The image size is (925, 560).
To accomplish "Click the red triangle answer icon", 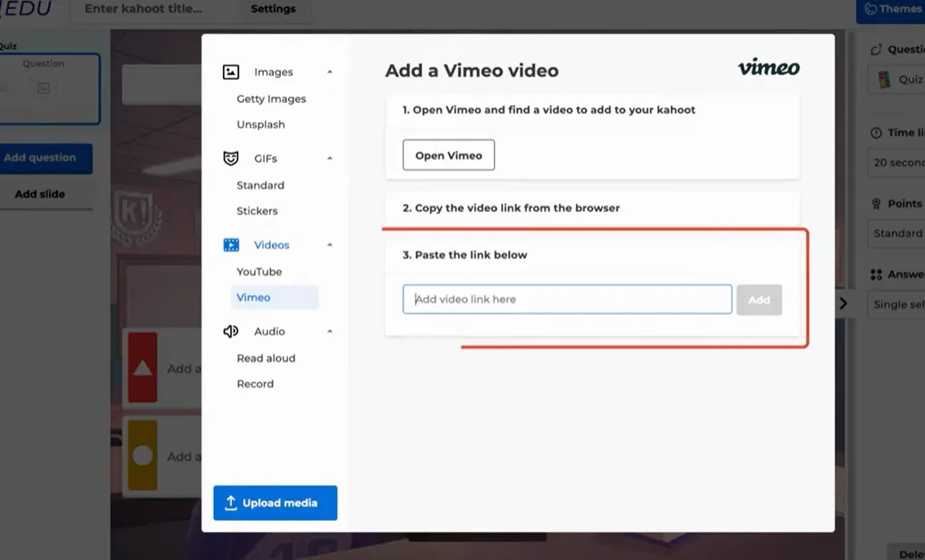I will (x=142, y=368).
